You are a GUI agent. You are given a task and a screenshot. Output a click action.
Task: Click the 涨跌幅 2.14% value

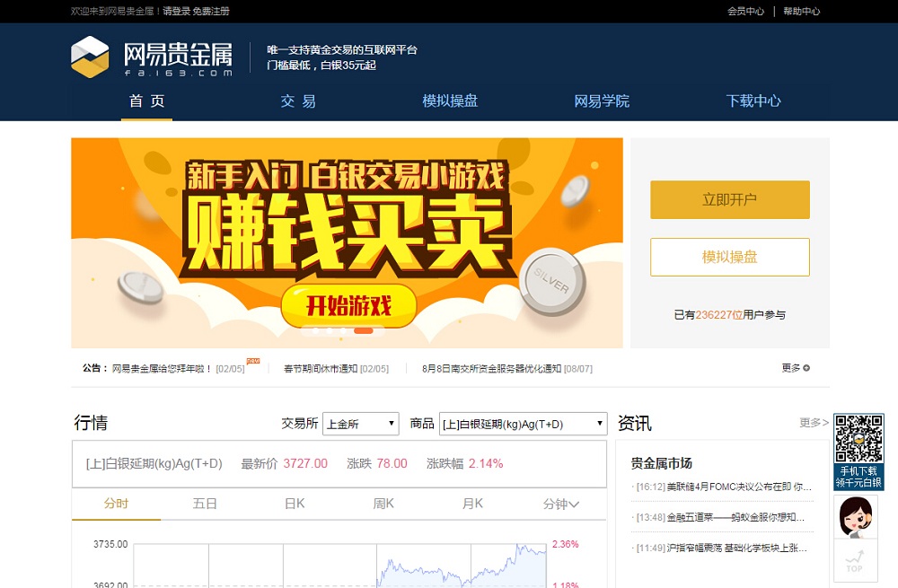(x=486, y=464)
